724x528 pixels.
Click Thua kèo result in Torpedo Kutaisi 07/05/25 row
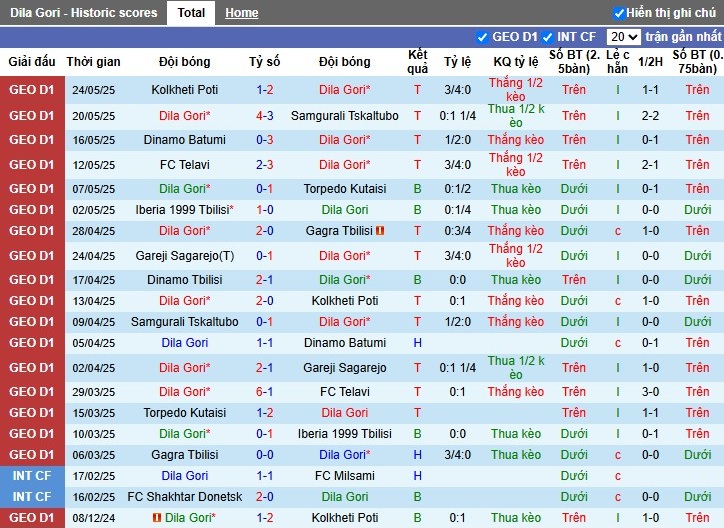point(516,188)
